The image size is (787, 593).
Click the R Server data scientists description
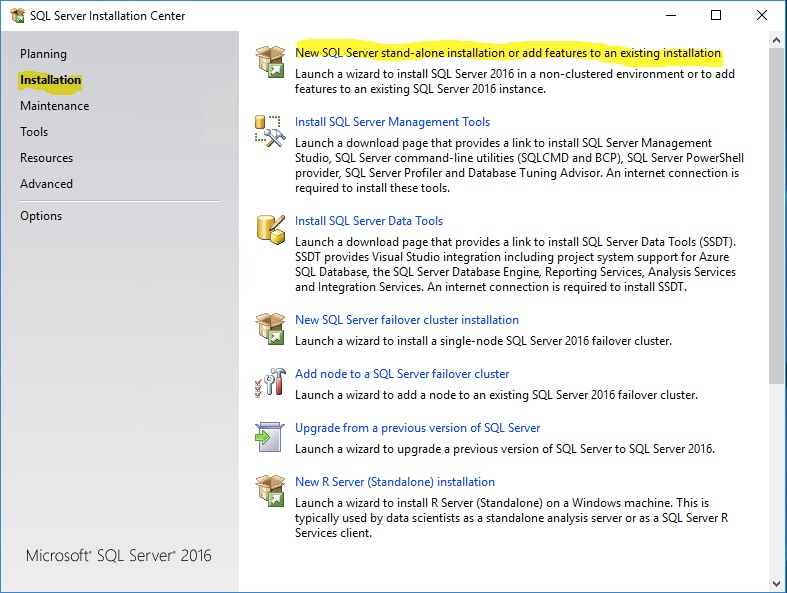pos(511,518)
